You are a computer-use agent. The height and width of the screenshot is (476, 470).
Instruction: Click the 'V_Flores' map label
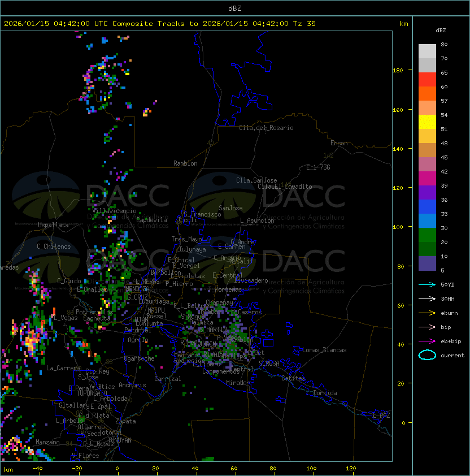tap(85, 456)
